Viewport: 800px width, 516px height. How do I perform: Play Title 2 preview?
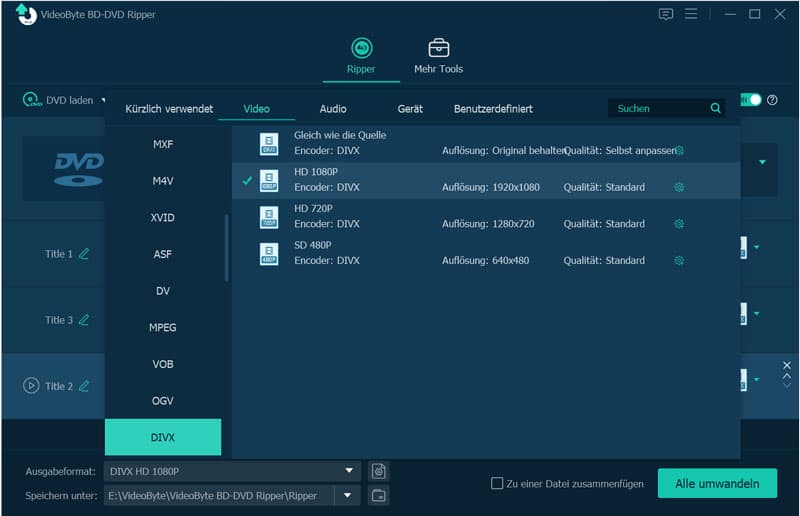coord(31,385)
